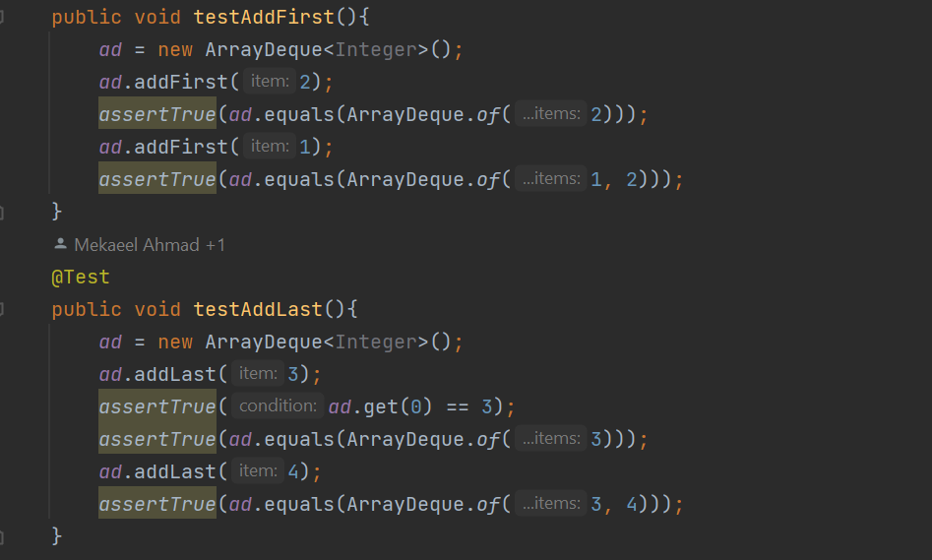Click fold end marker at testAddFirst closing brace

pos(3,212)
